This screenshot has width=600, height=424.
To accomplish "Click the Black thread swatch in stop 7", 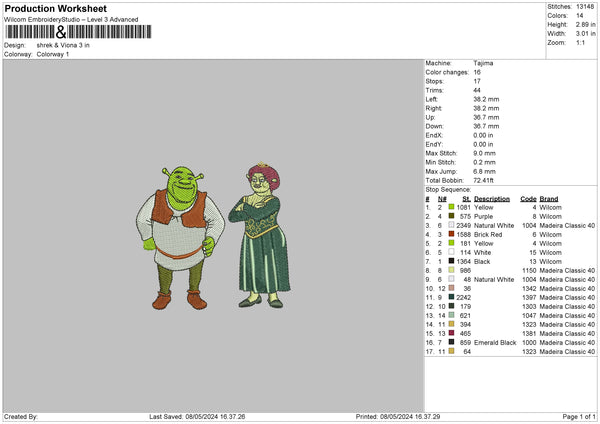I will coord(451,261).
